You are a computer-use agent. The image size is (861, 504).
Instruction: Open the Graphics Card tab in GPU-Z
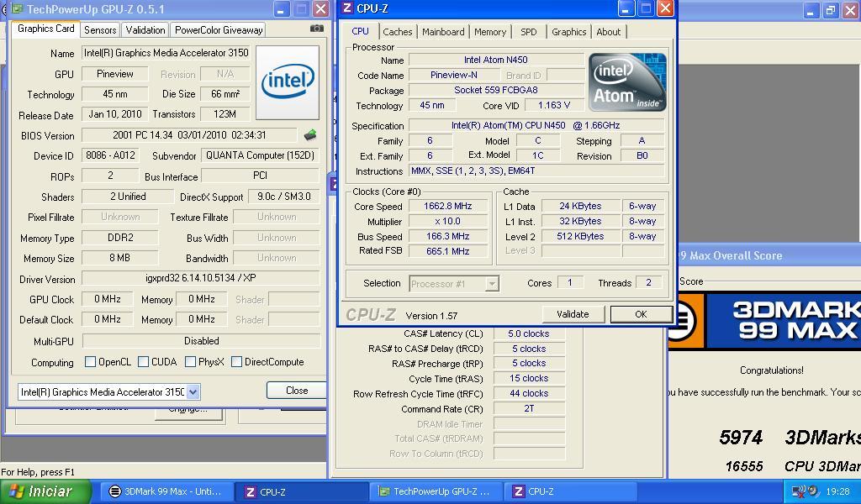pyautogui.click(x=45, y=29)
